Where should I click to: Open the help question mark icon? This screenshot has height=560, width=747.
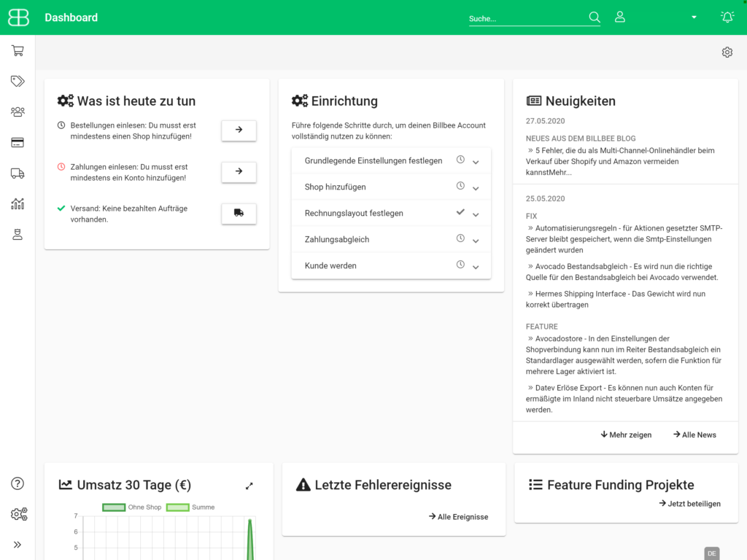(x=18, y=484)
